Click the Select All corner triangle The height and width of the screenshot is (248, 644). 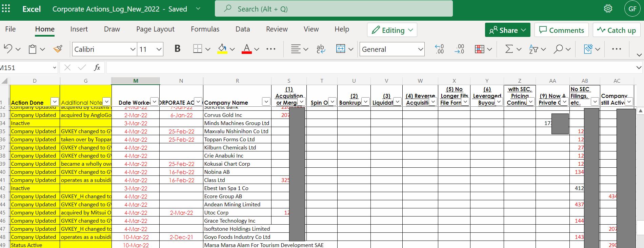[x=5, y=81]
